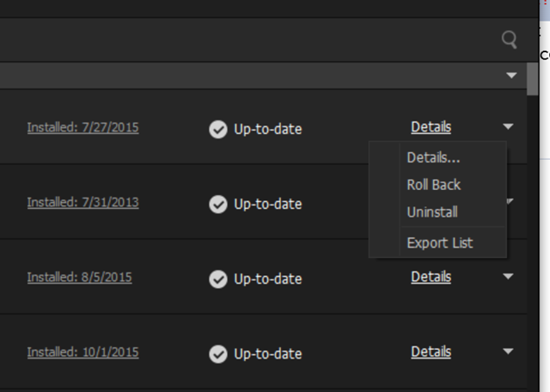The image size is (550, 392).
Task: Click the Up-to-date checkmark icon for 7/31/2013
Action: [x=218, y=204]
